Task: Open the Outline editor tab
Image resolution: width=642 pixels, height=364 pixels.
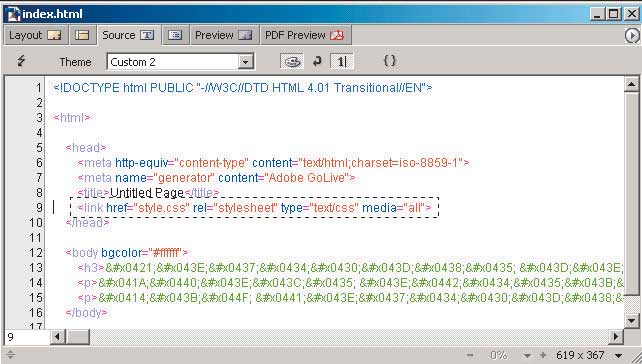Action: (x=175, y=35)
